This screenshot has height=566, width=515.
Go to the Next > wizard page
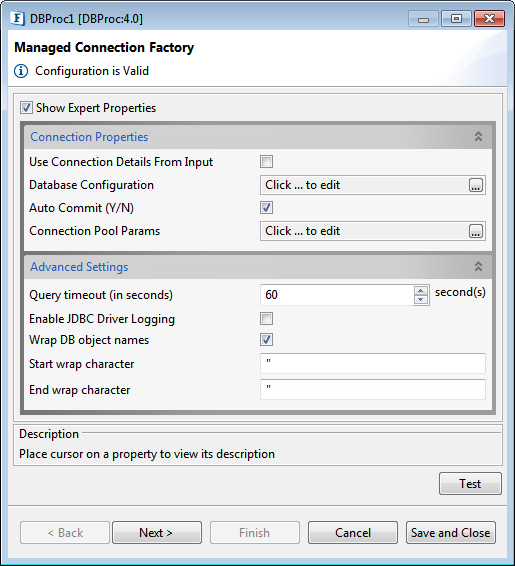(157, 532)
